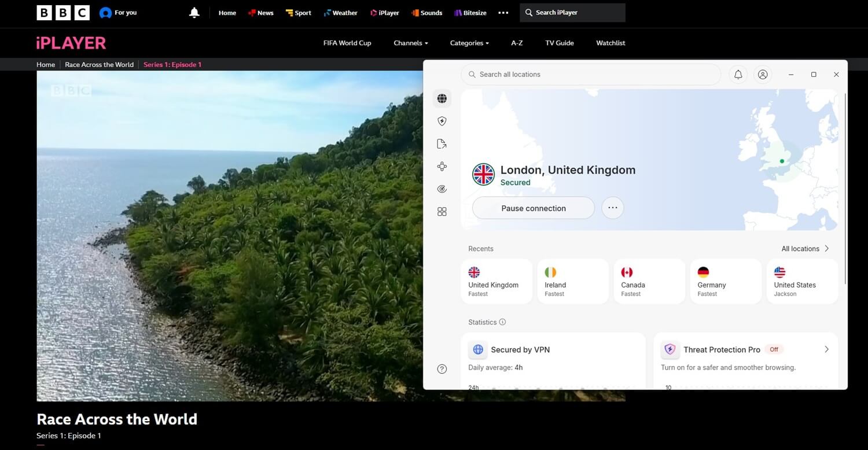Viewport: 868px width, 450px height.
Task: Open the A-Z listing
Action: click(x=517, y=43)
